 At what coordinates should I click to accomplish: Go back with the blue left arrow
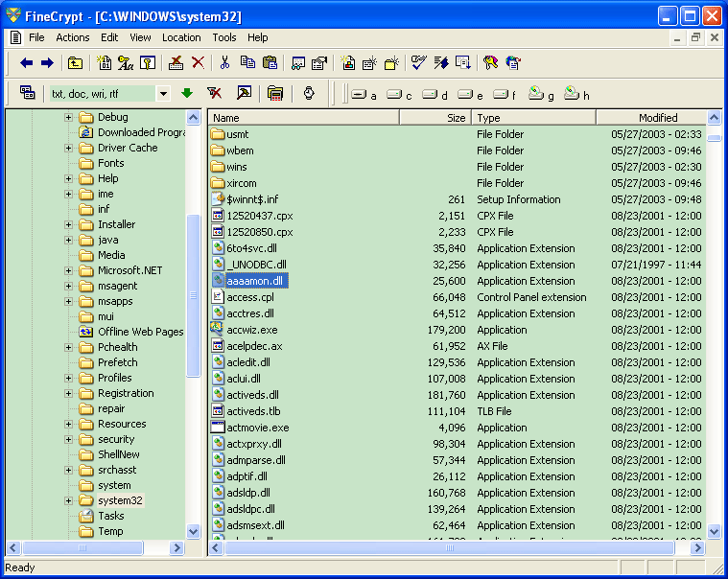[27, 62]
